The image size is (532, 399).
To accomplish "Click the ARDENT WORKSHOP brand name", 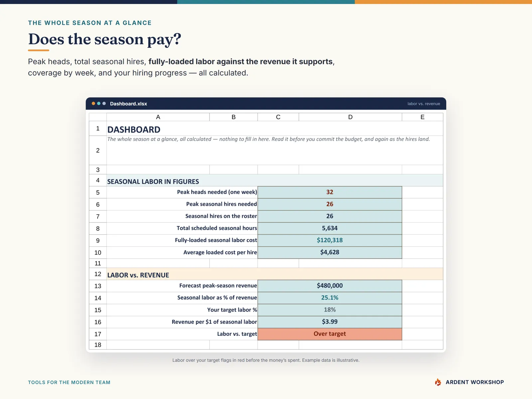I will tap(474, 382).
